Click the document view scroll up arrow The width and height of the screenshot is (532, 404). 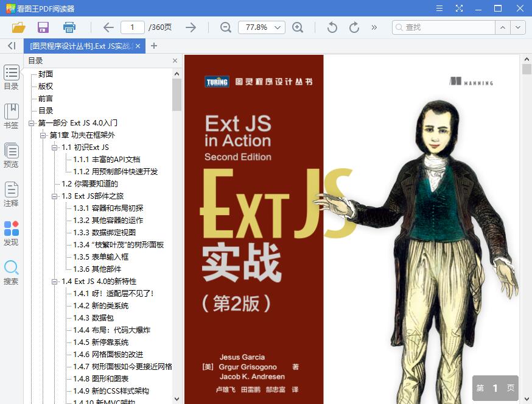pos(527,59)
